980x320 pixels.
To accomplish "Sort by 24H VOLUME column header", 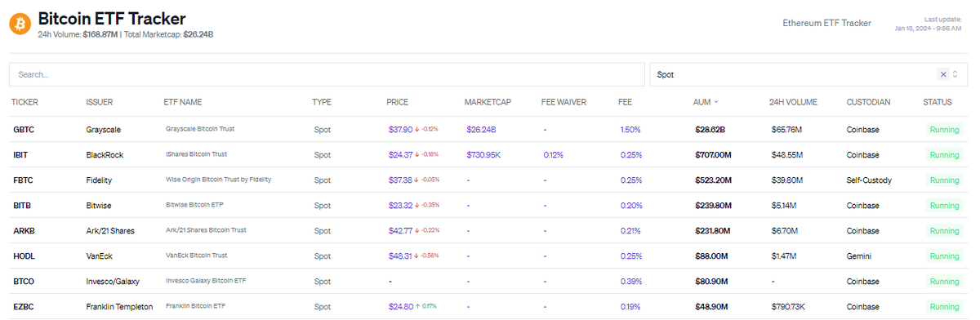I will click(x=793, y=102).
